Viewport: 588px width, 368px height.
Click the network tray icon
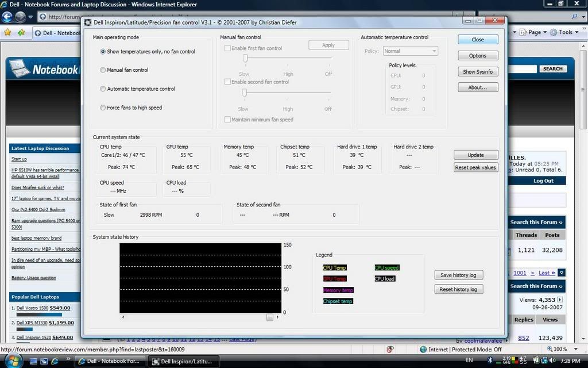coord(544,361)
